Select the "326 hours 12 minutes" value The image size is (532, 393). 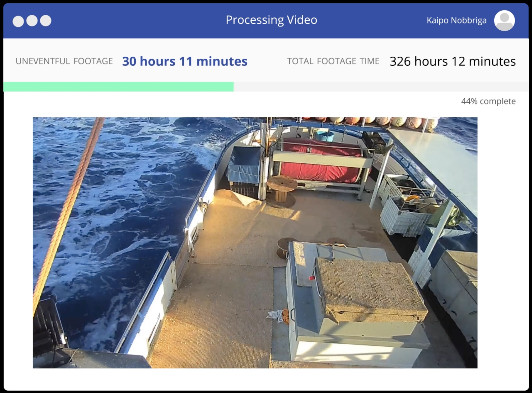point(453,61)
